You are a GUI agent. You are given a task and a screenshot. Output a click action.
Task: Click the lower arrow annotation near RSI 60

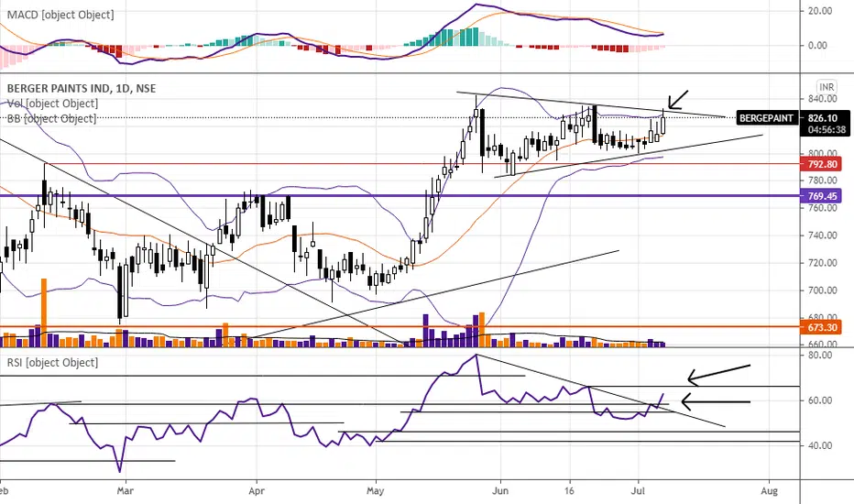(x=716, y=402)
